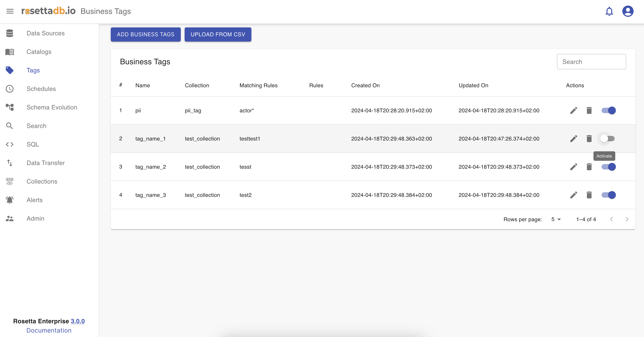Activate the tag_name_1 toggle switch
This screenshot has width=644, height=337.
coord(608,139)
